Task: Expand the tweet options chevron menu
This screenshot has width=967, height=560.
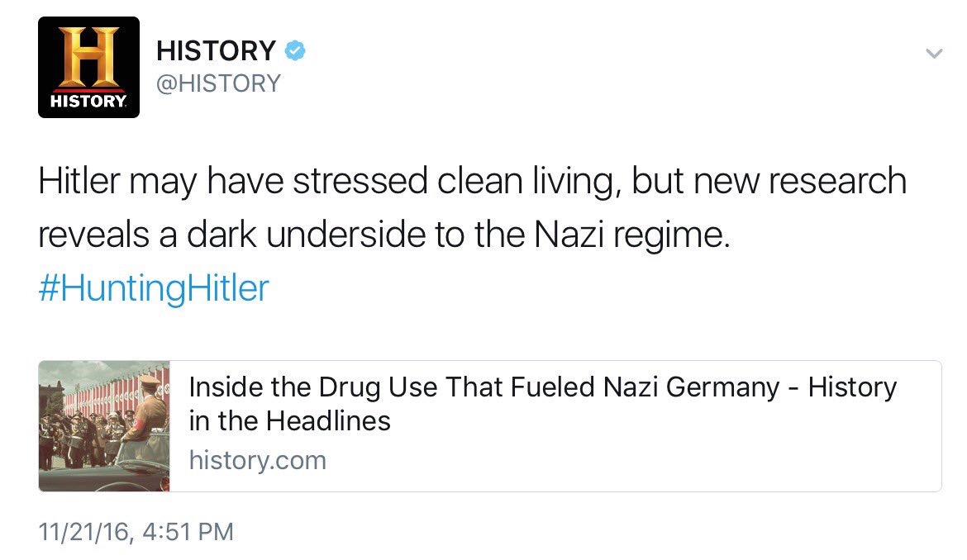Action: [x=933, y=54]
